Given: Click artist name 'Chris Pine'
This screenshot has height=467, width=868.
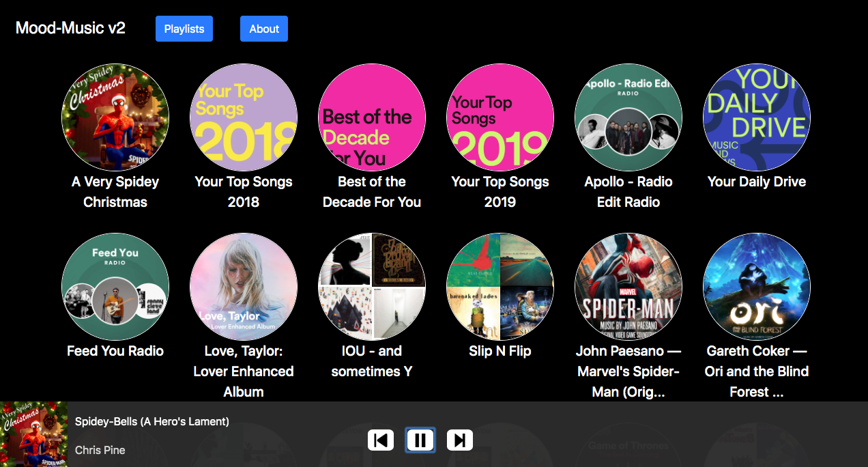Looking at the screenshot, I should (x=100, y=450).
